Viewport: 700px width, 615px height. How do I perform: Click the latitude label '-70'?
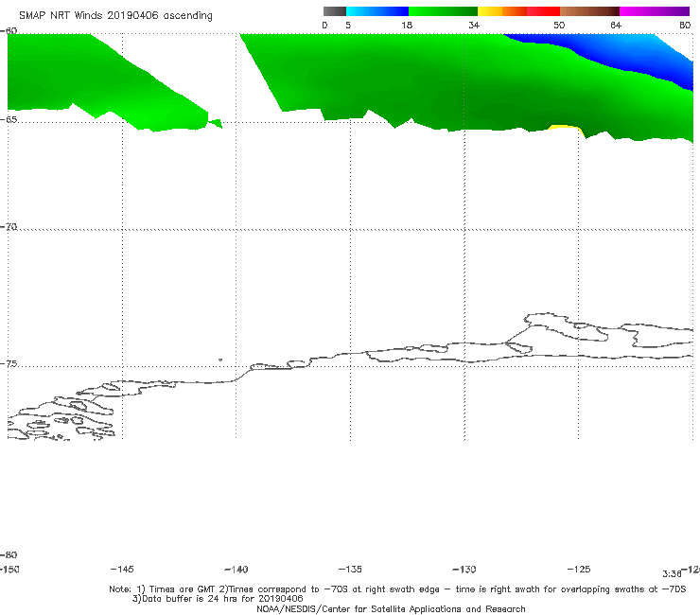tap(9, 227)
